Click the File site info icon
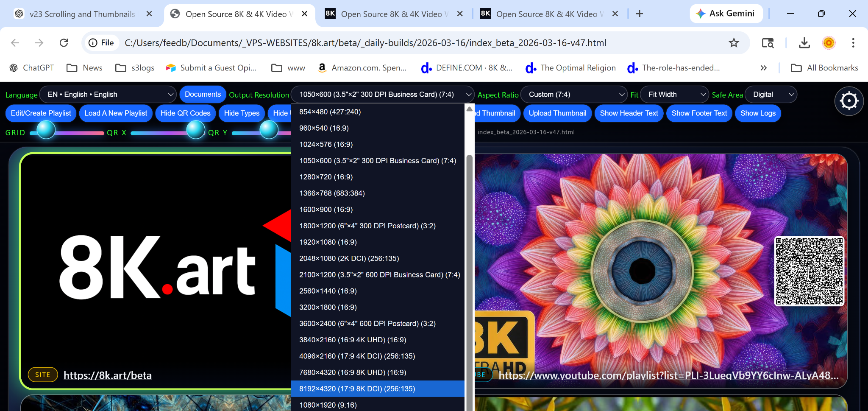The image size is (868, 411). pyautogui.click(x=101, y=43)
